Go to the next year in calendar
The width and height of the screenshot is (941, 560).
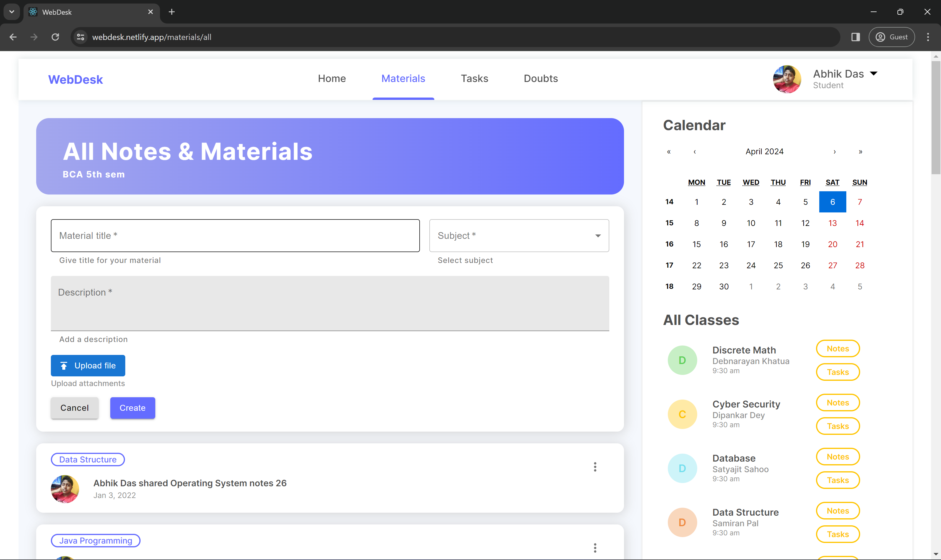click(x=860, y=152)
